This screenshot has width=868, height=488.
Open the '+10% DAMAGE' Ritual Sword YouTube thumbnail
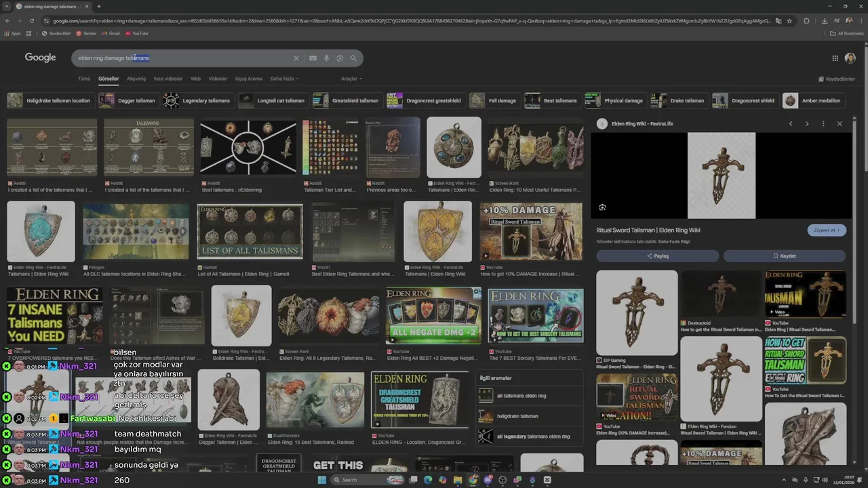(531, 231)
